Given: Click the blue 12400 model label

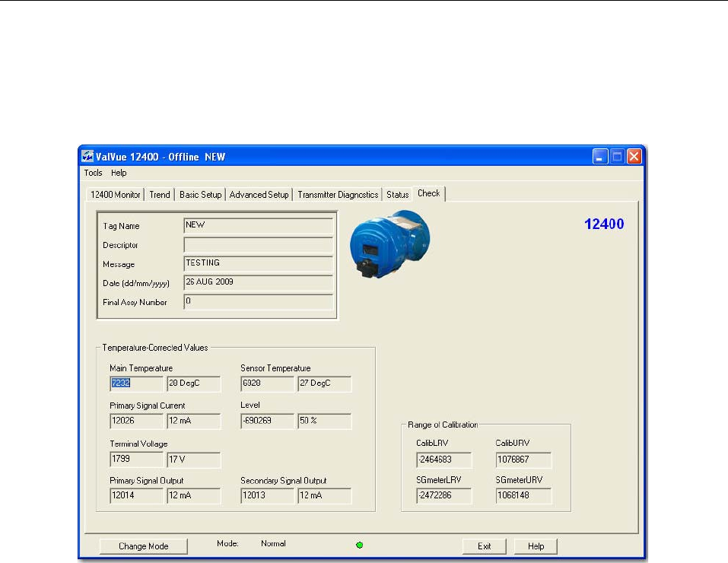Looking at the screenshot, I should tap(604, 224).
